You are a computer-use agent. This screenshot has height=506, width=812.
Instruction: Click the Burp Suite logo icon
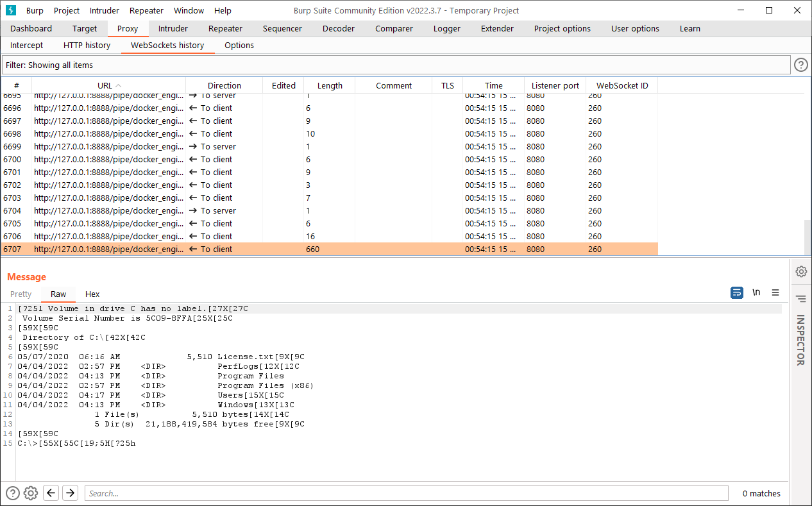coord(11,10)
